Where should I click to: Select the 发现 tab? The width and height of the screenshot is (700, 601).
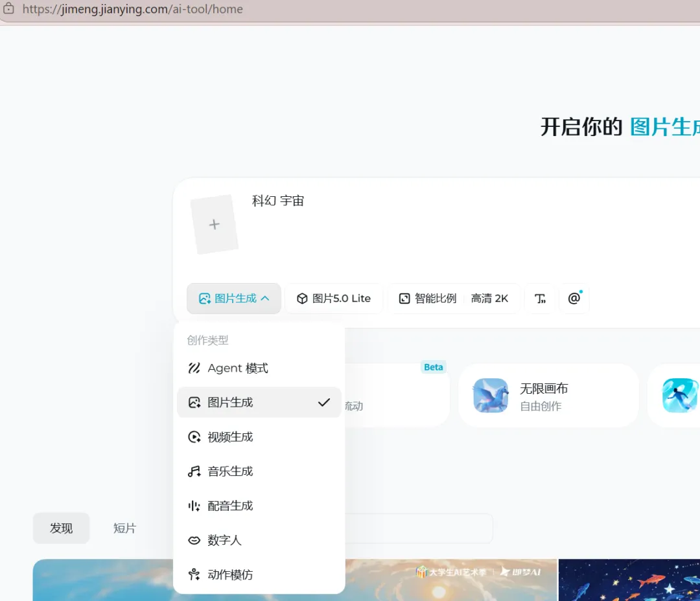[x=61, y=528]
